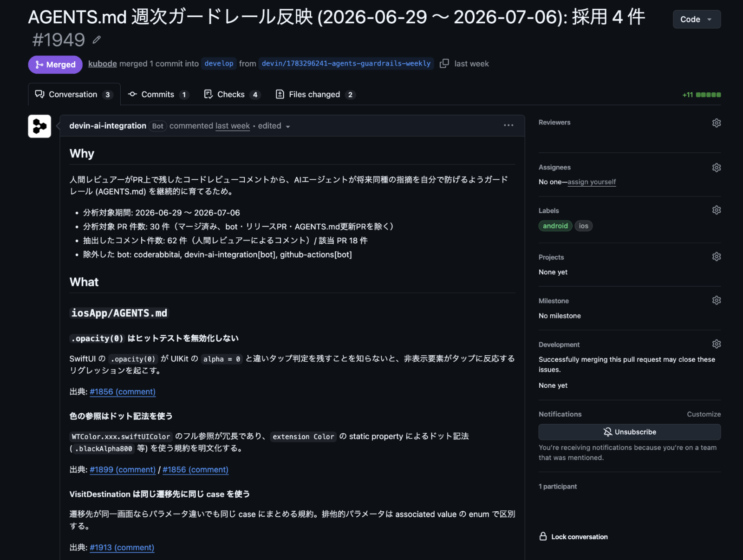The image size is (743, 560).
Task: Click Lock conversation
Action: pyautogui.click(x=574, y=537)
